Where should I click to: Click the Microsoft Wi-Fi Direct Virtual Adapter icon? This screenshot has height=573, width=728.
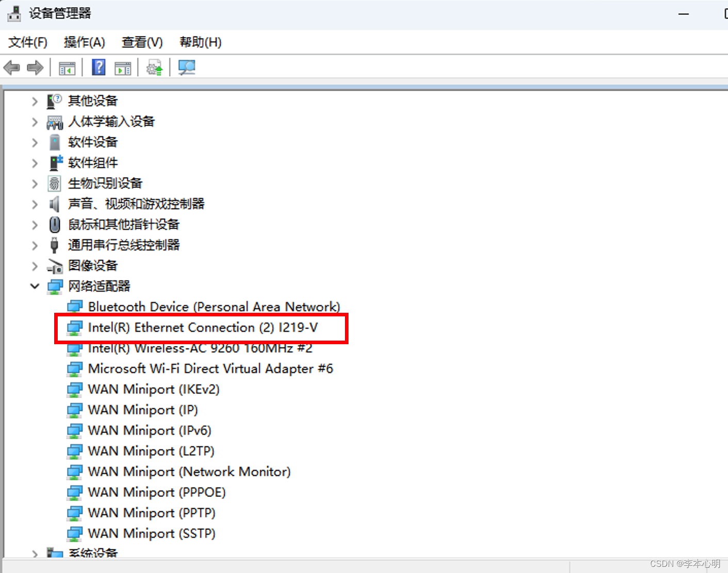tap(75, 369)
